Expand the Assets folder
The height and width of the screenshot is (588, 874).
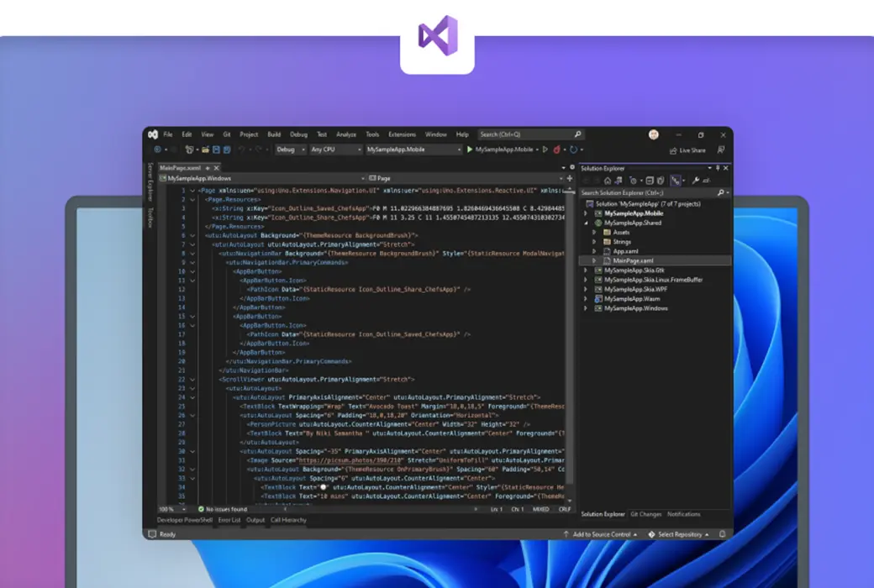pos(594,232)
